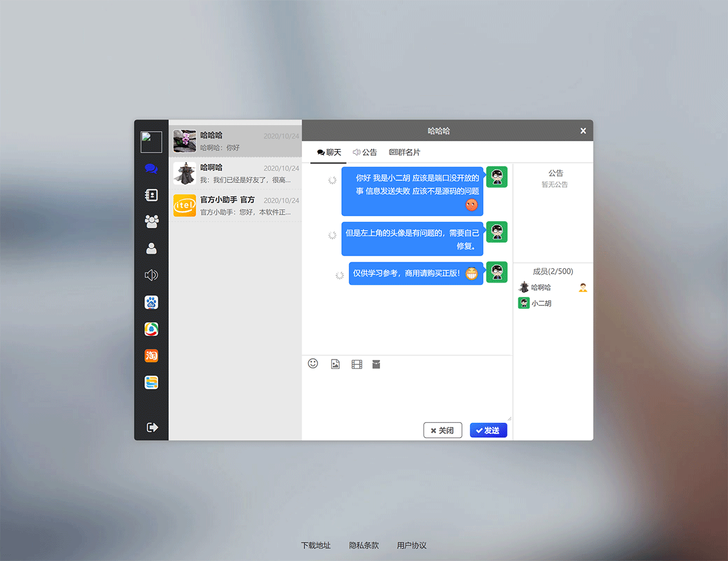Open the 群名片 tab
The image size is (728, 561).
tap(405, 152)
